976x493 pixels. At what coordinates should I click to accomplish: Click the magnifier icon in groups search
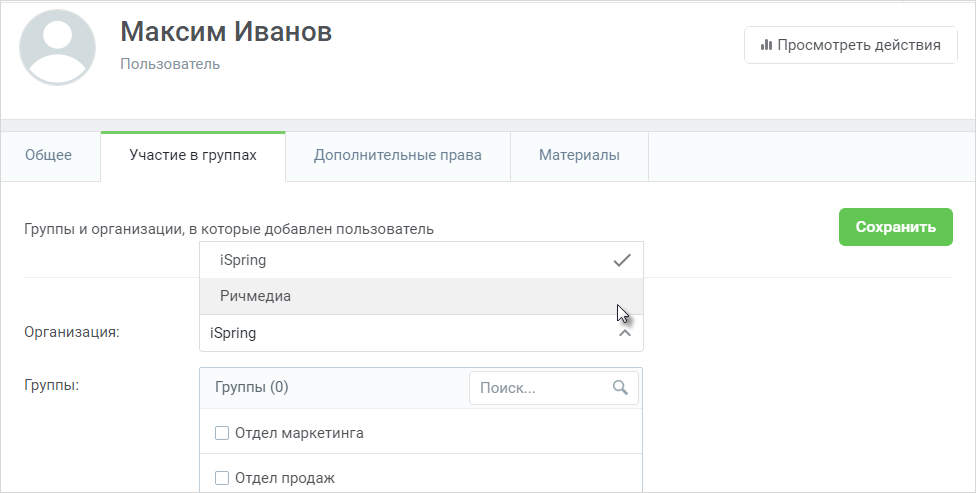click(x=620, y=388)
